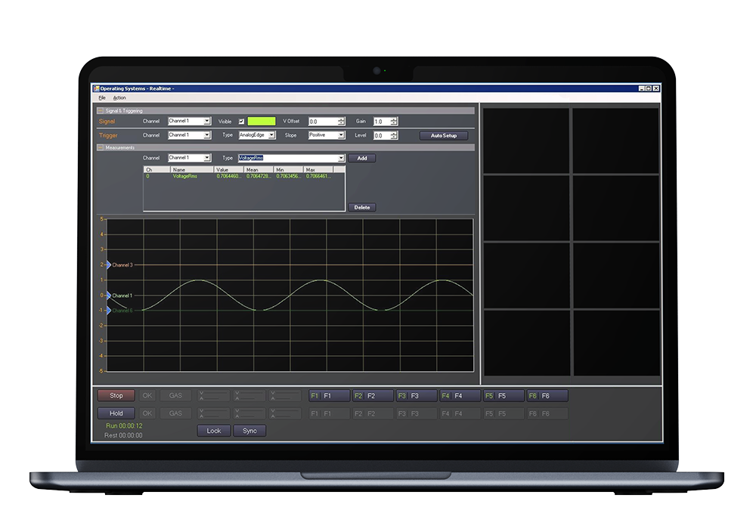Viewport: 756px width, 532px height.
Task: Click the Add measurement button
Action: click(x=361, y=158)
